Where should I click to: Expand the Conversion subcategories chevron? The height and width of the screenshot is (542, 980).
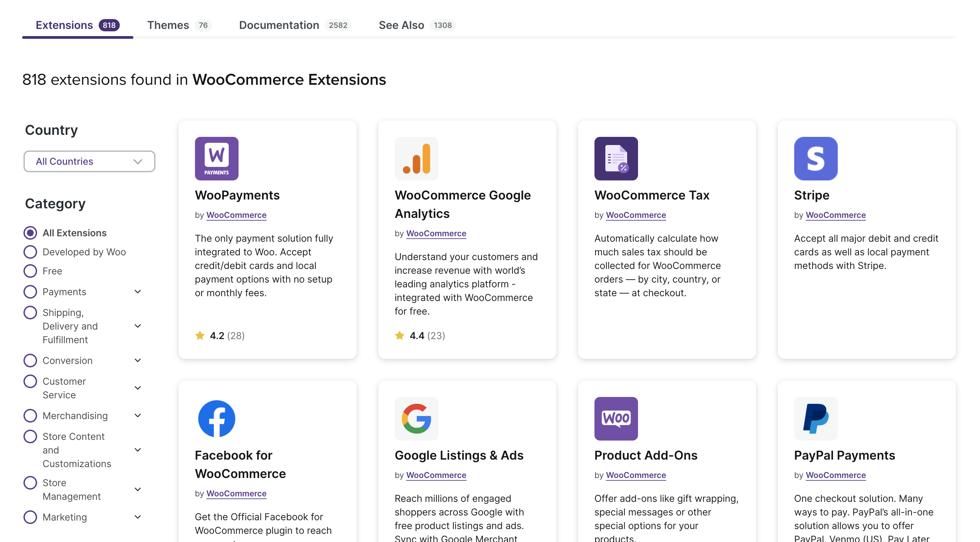point(138,360)
